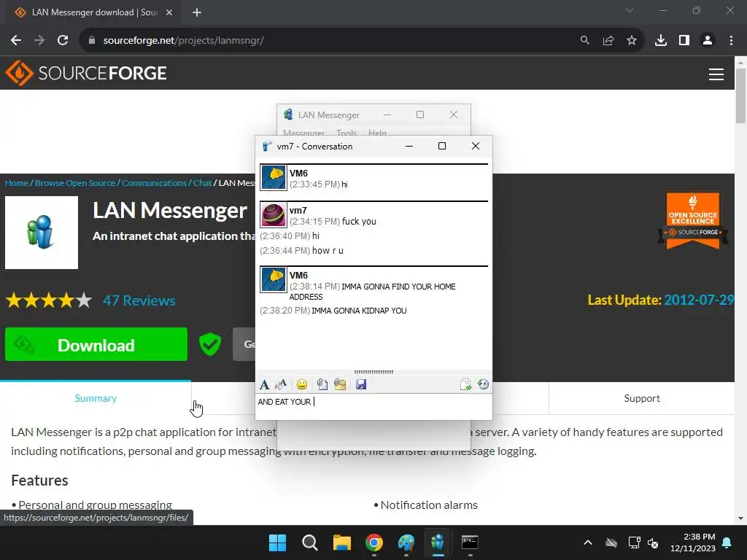Save conversation with floppy disk icon

[x=361, y=384]
